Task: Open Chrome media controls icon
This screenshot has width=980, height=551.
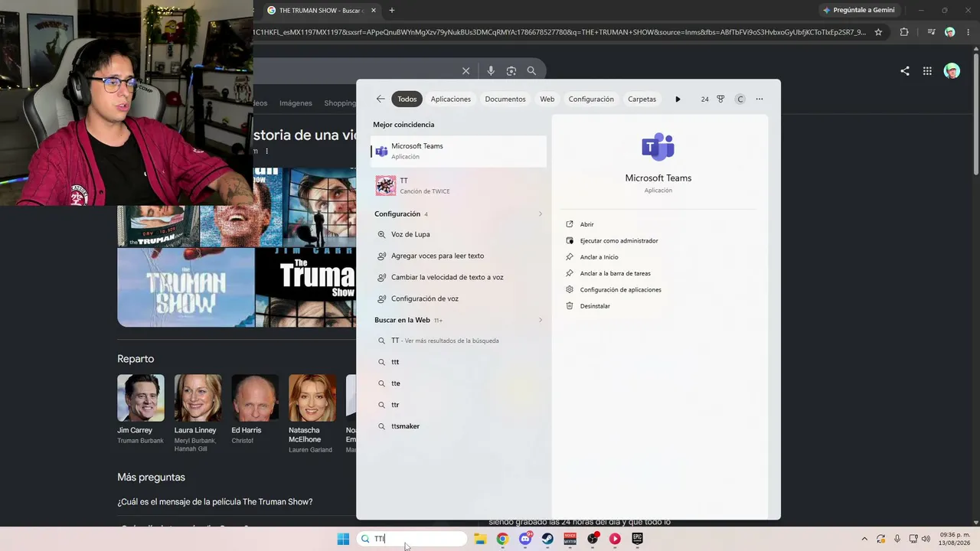Action: pyautogui.click(x=931, y=32)
